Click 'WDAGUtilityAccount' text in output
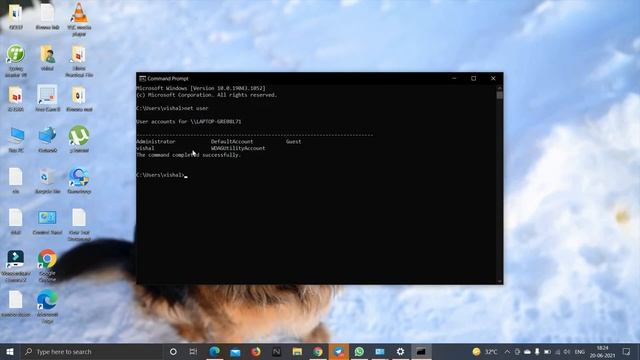 [238, 148]
